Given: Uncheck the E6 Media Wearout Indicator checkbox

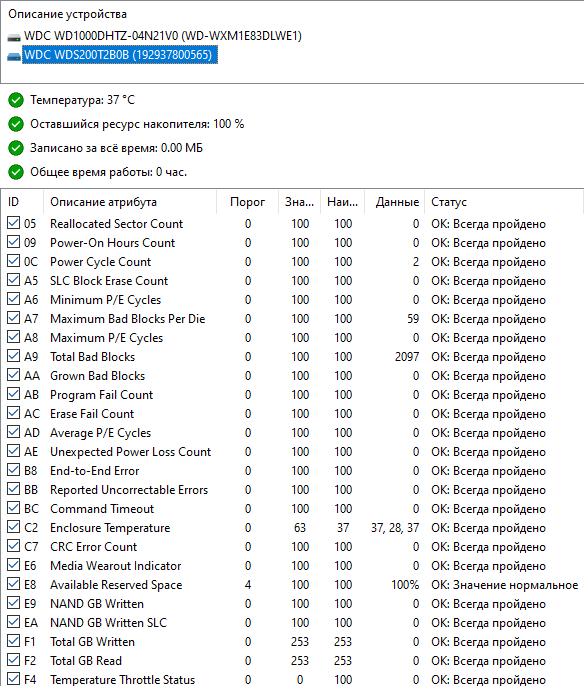Looking at the screenshot, I should (x=14, y=565).
